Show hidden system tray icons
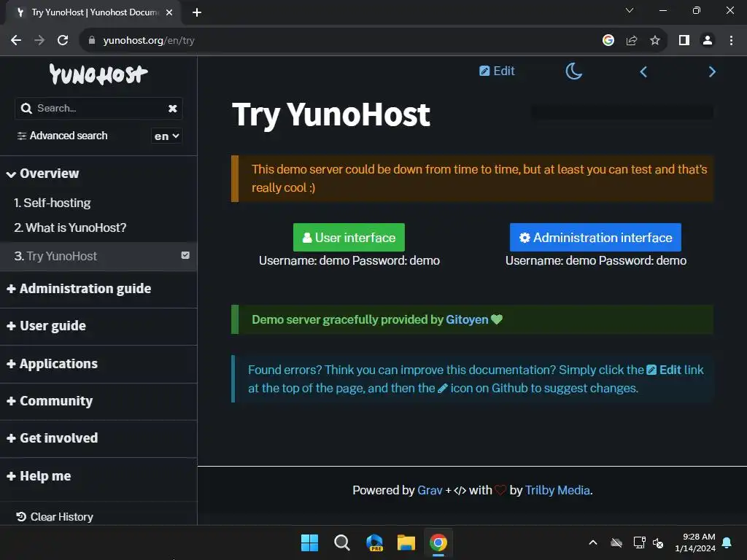747x560 pixels. (593, 542)
